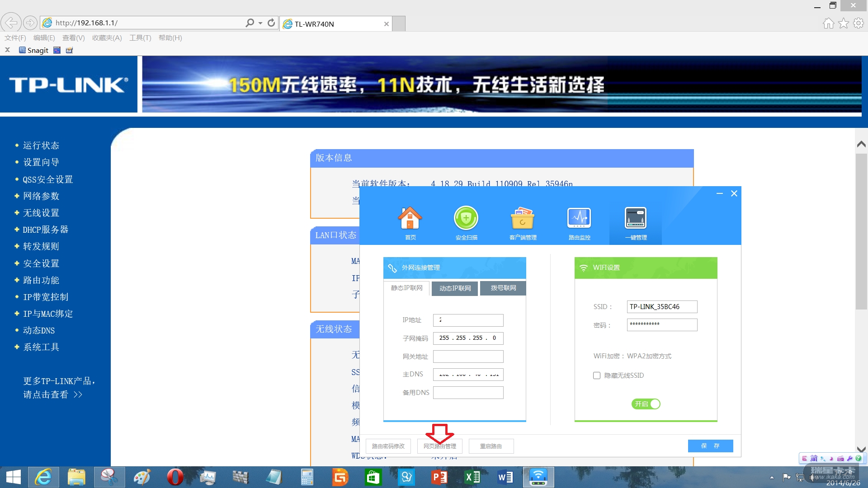
Task: Click the 网页路由管理 button
Action: [439, 446]
